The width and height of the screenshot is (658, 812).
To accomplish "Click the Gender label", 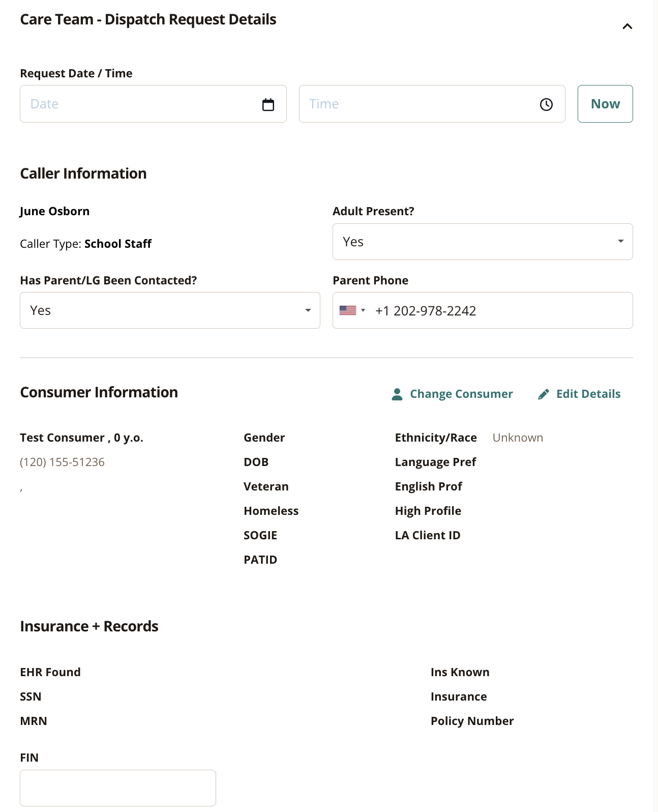I will pyautogui.click(x=264, y=438).
